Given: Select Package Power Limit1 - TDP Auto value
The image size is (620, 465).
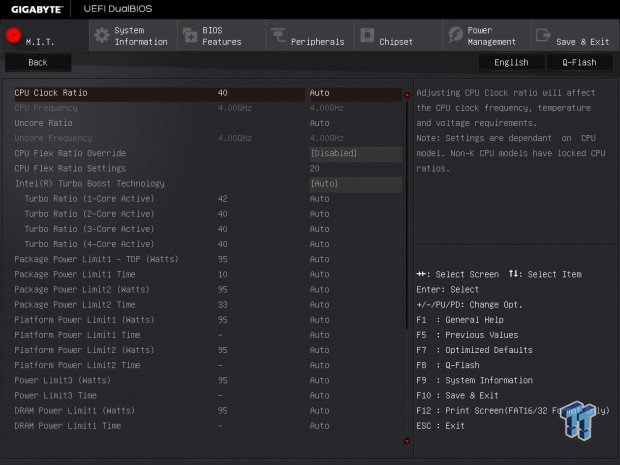Looking at the screenshot, I should pyautogui.click(x=319, y=259).
